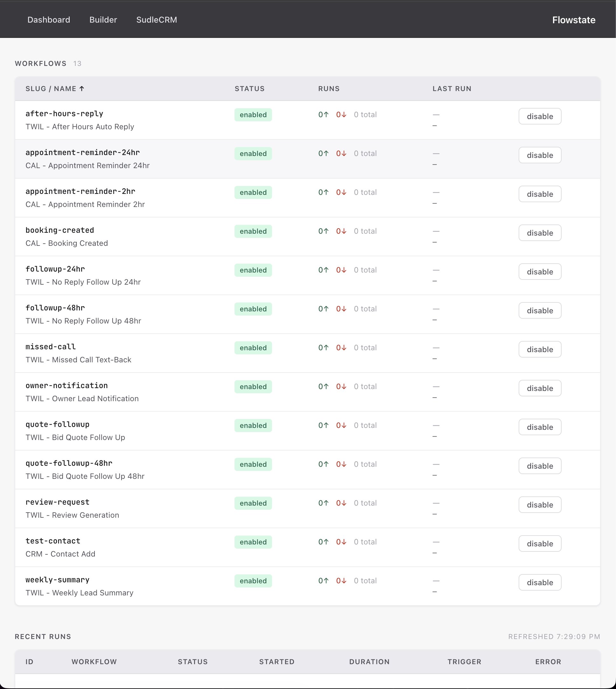Open the owner-notification slug
This screenshot has width=616, height=689.
click(x=67, y=386)
